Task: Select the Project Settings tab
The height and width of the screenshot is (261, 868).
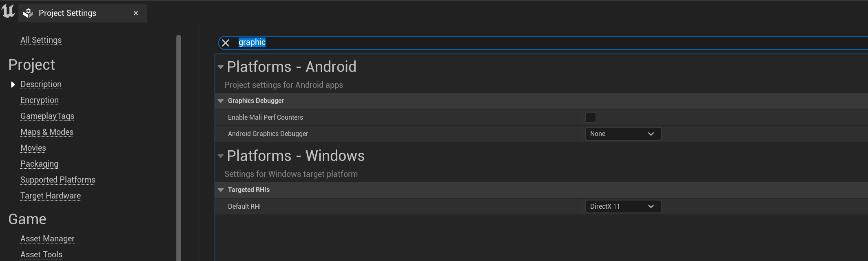Action: 67,13
